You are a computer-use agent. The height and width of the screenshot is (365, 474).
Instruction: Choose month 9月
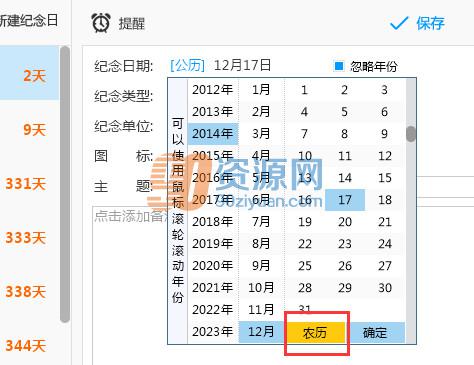click(261, 266)
